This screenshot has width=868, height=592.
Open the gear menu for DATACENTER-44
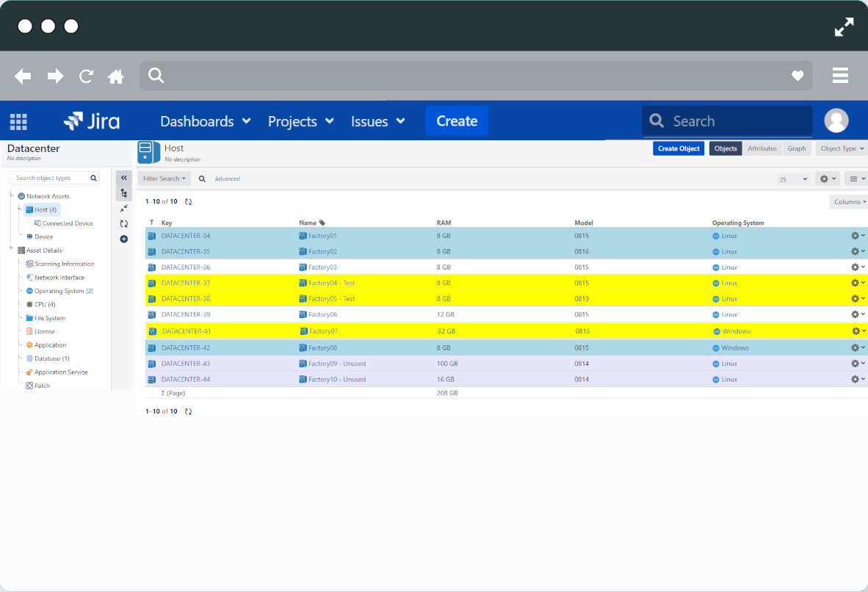858,379
